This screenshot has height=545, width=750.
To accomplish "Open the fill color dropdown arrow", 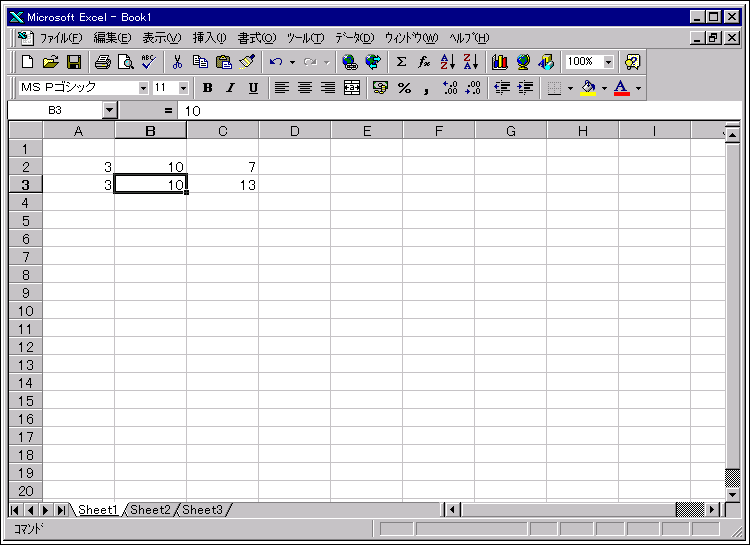I will coord(604,88).
